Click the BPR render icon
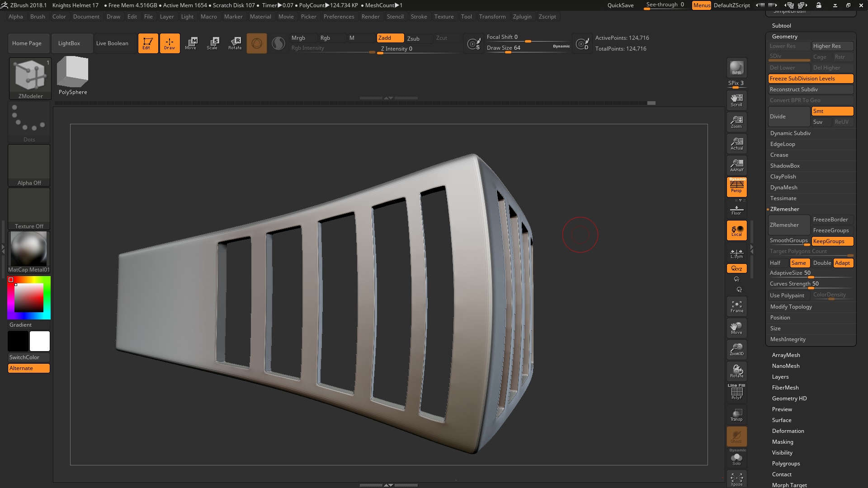Screen dimensions: 868x488 (736, 68)
